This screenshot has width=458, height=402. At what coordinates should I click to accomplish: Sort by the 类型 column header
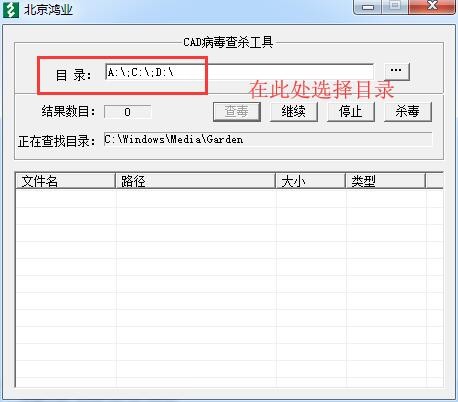(385, 181)
